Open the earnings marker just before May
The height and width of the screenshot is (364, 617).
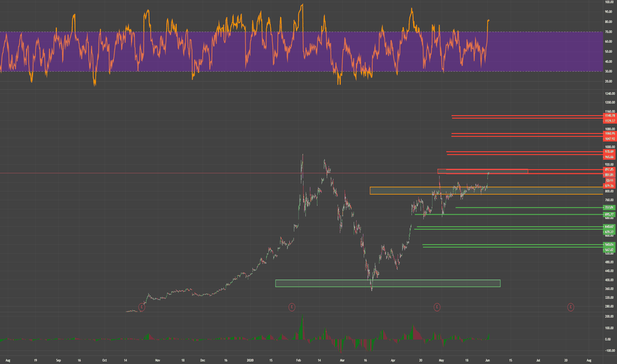coord(437,307)
